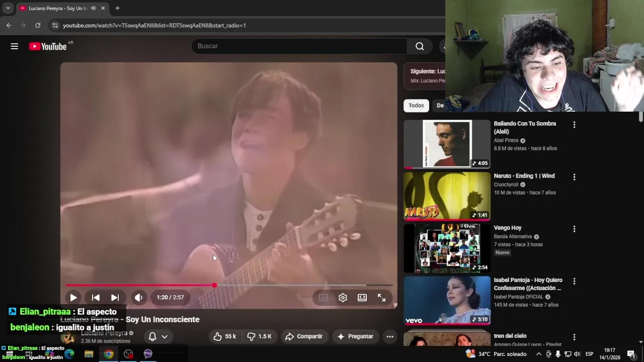This screenshot has width=644, height=362.
Task: Open the Compartir share dialog
Action: pos(304,336)
